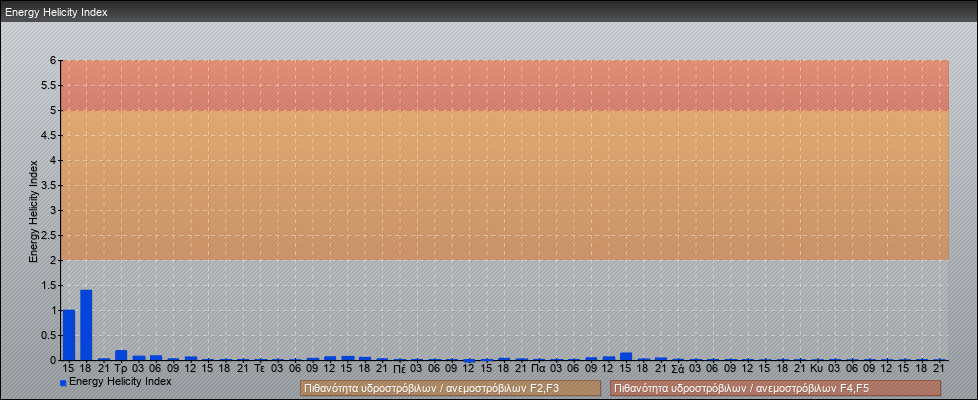The width and height of the screenshot is (978, 400).
Task: Click the orange threshold band between 2 and 5
Action: tap(505, 185)
